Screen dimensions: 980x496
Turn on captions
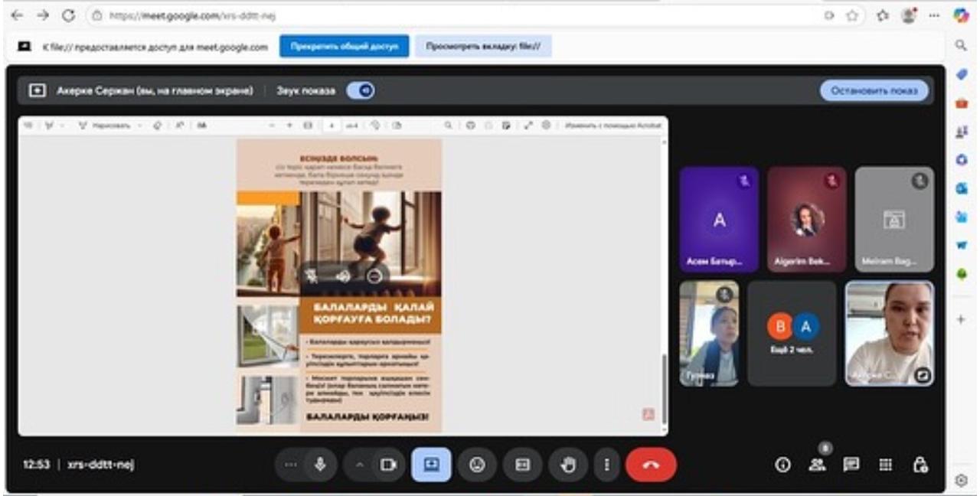click(522, 465)
